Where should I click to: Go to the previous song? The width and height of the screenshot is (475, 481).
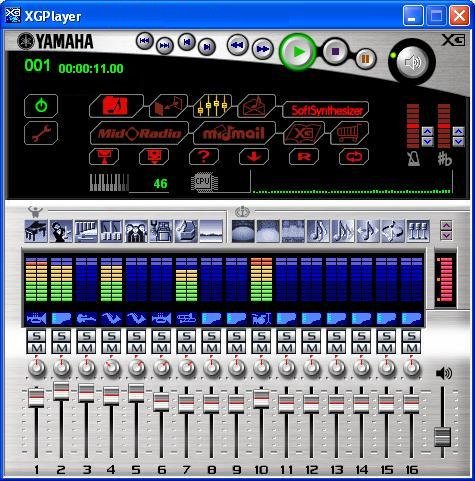pos(187,42)
